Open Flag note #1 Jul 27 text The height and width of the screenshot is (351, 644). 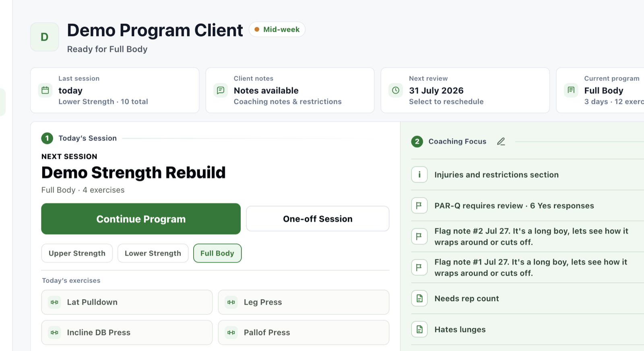coord(531,267)
